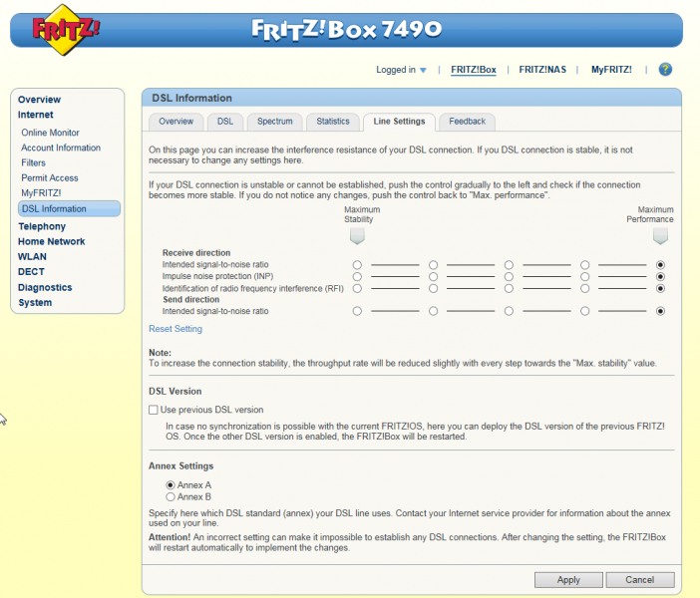
Task: Select the Annex A radio button
Action: pos(171,485)
